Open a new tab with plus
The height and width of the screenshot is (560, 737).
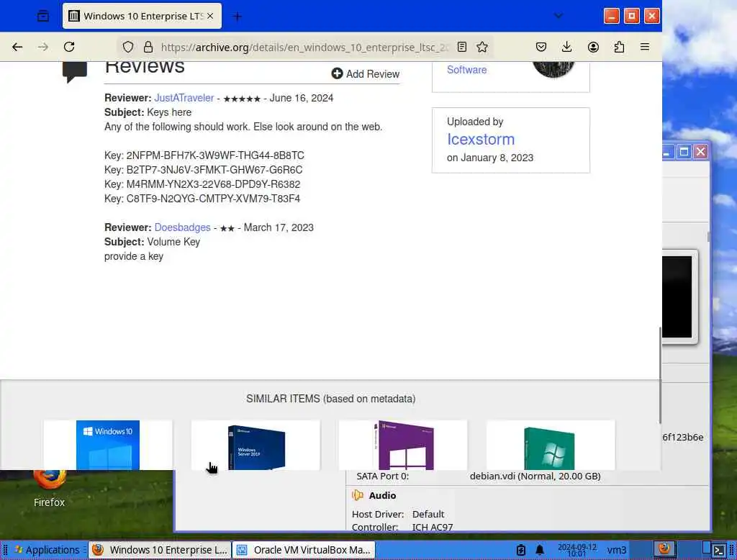click(x=238, y=17)
